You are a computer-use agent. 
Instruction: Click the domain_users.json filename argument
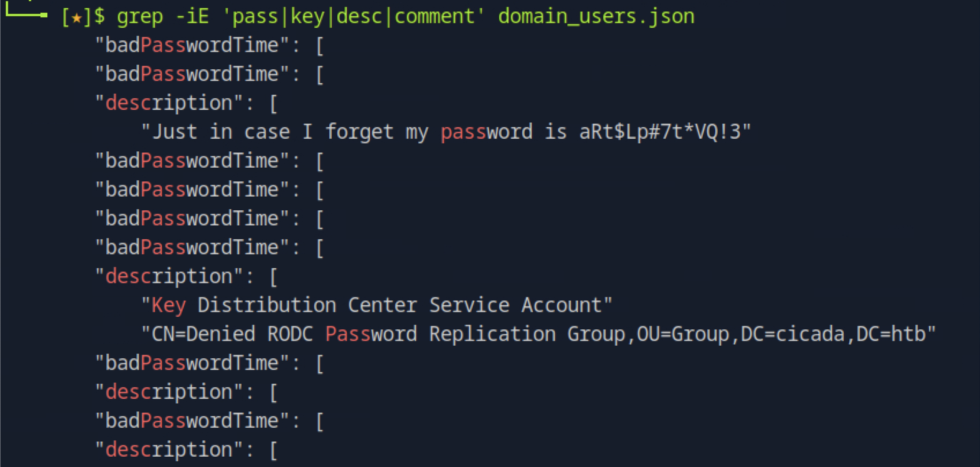tap(596, 16)
